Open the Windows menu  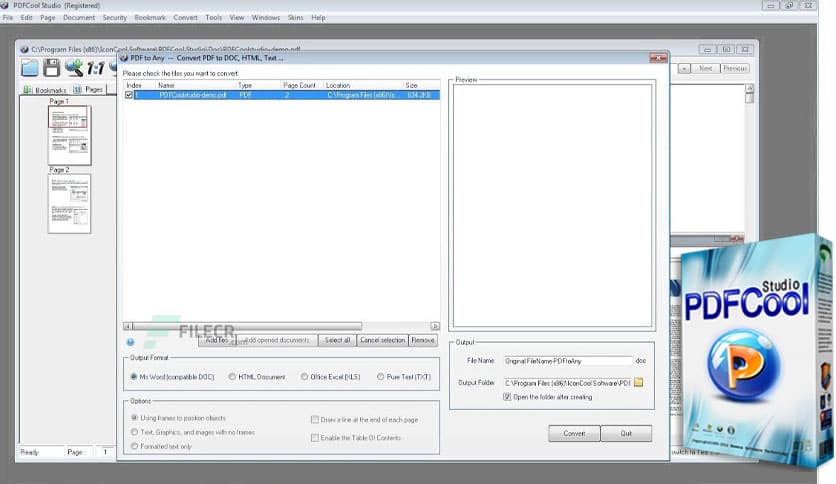[266, 18]
